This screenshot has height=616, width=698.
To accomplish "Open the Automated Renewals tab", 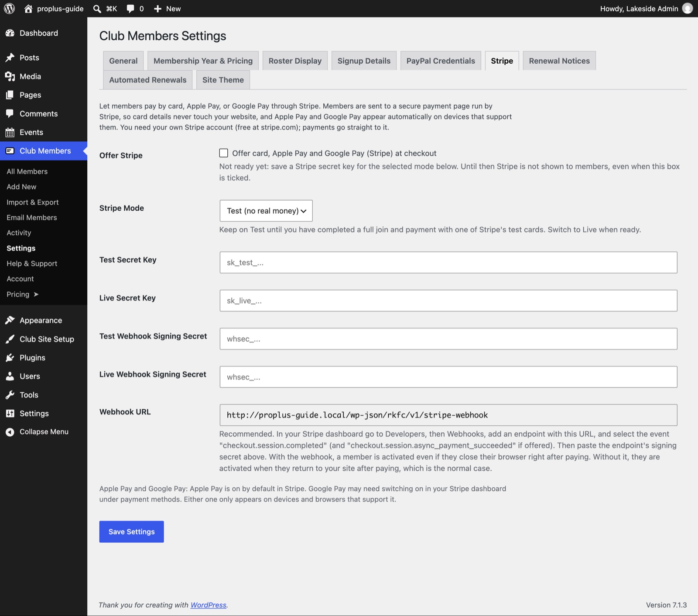I will pyautogui.click(x=148, y=80).
